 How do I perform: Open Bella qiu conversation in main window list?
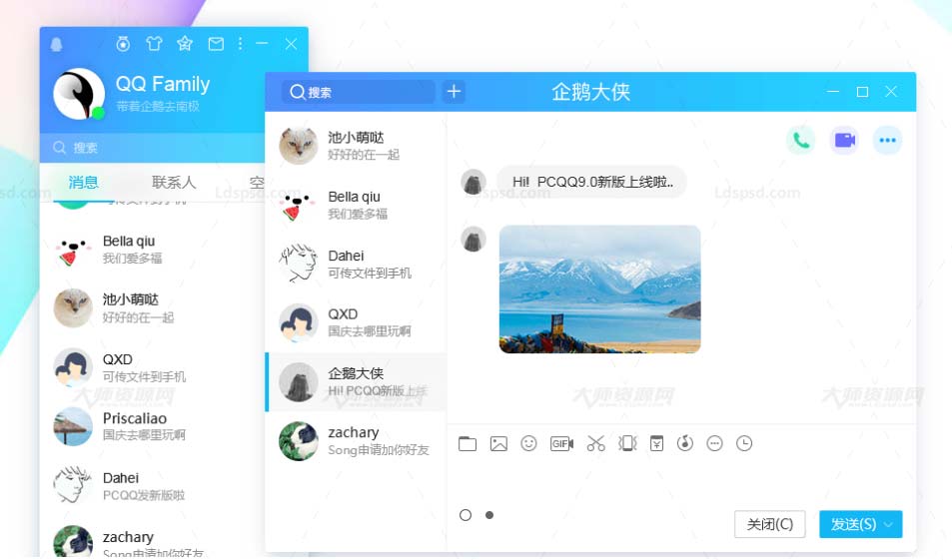click(153, 250)
